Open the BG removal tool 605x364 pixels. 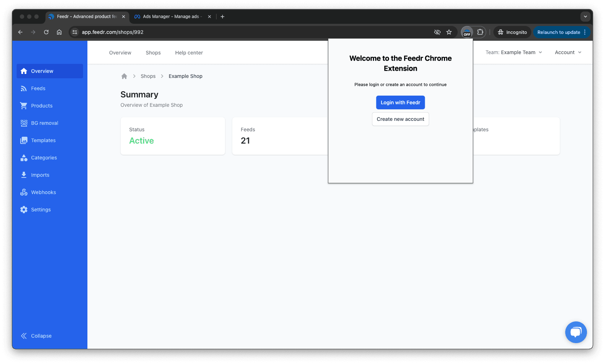tap(44, 123)
